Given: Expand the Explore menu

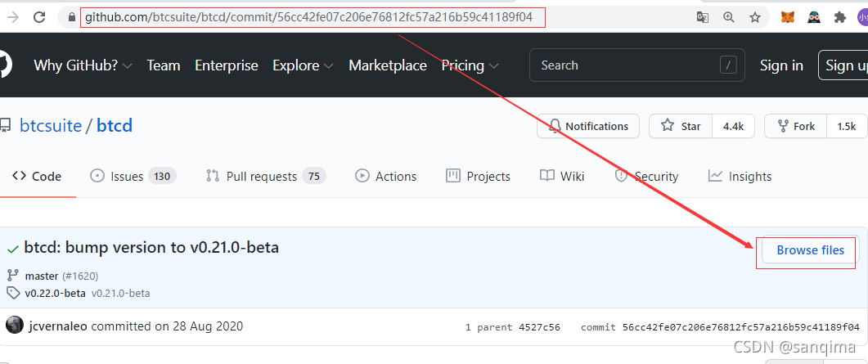Looking at the screenshot, I should [303, 65].
